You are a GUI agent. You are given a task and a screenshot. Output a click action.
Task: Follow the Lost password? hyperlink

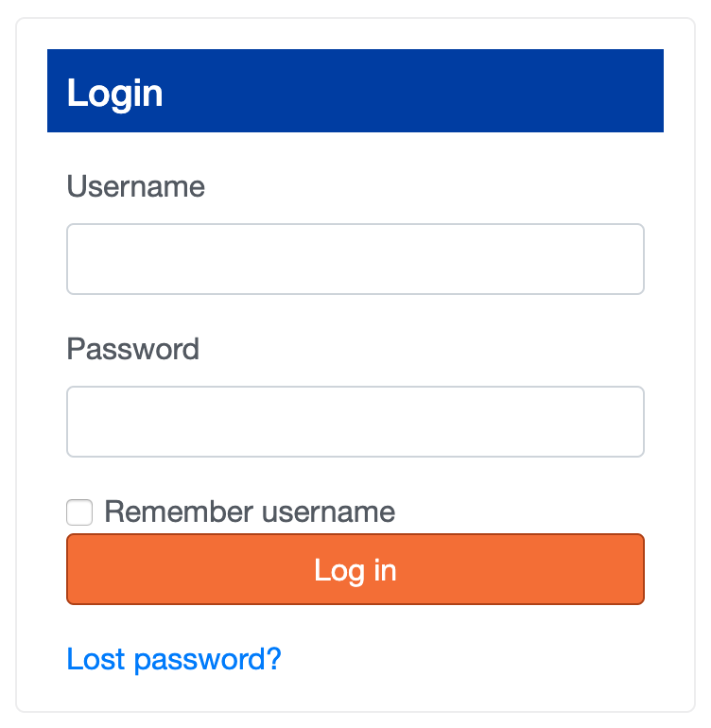[x=174, y=658]
